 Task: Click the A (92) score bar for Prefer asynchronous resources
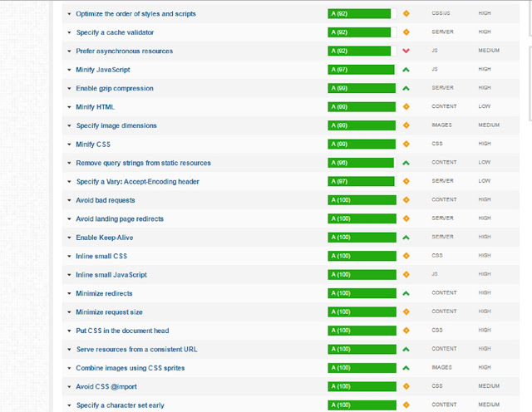(x=362, y=51)
